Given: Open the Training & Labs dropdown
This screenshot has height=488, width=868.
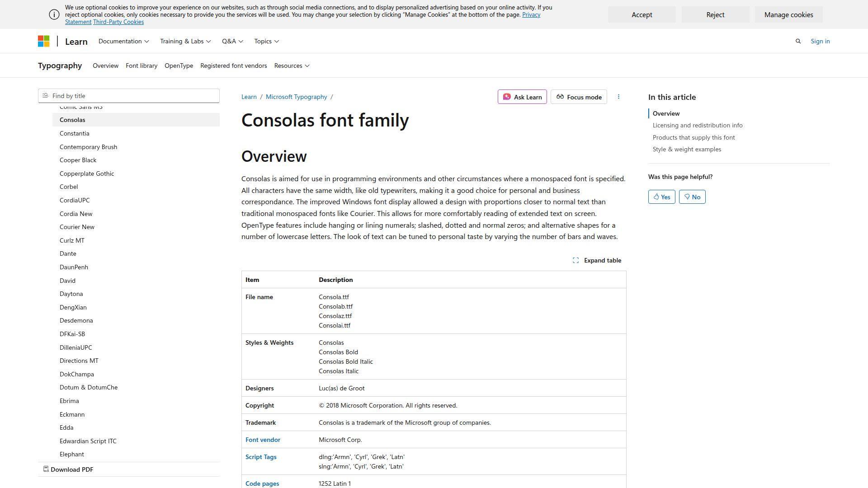Looking at the screenshot, I should (x=185, y=41).
